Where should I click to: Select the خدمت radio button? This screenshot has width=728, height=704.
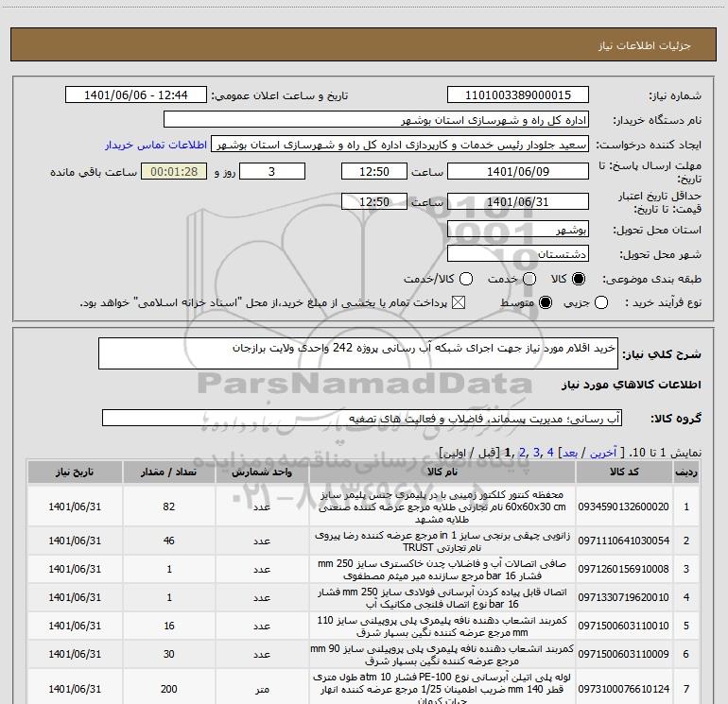click(529, 279)
